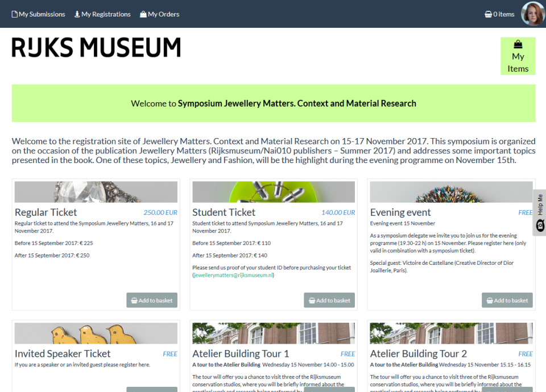Click the Student Ticket green image
This screenshot has width=546, height=392.
point(274,192)
